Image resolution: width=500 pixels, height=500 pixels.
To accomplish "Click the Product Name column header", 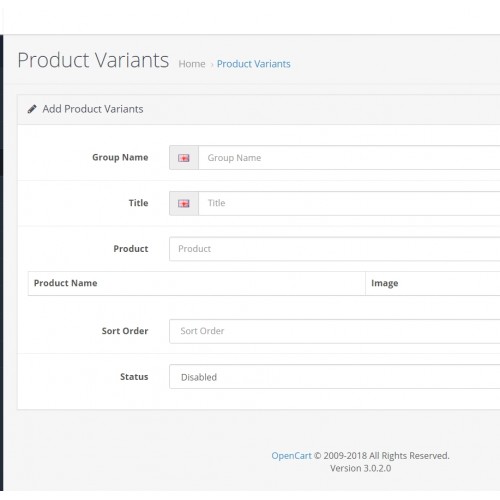I will coord(66,283).
